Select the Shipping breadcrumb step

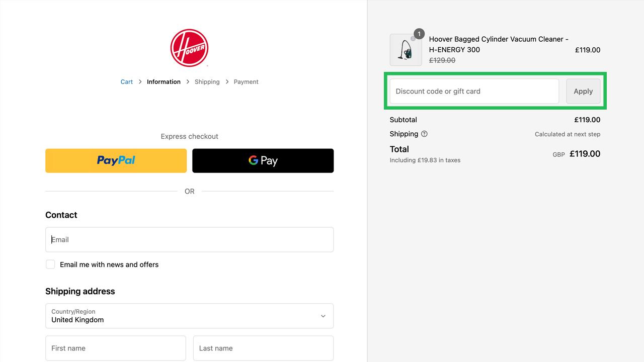tap(207, 82)
